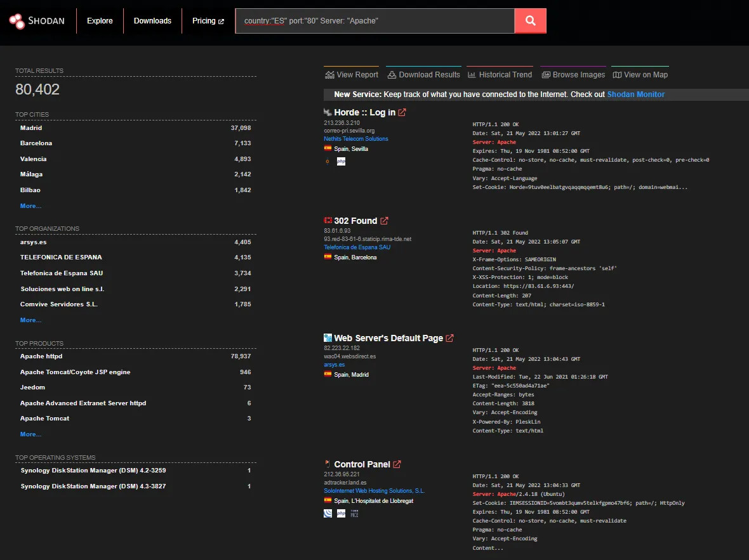The width and height of the screenshot is (749, 560).
Task: Open the View Report tab
Action: 352,74
